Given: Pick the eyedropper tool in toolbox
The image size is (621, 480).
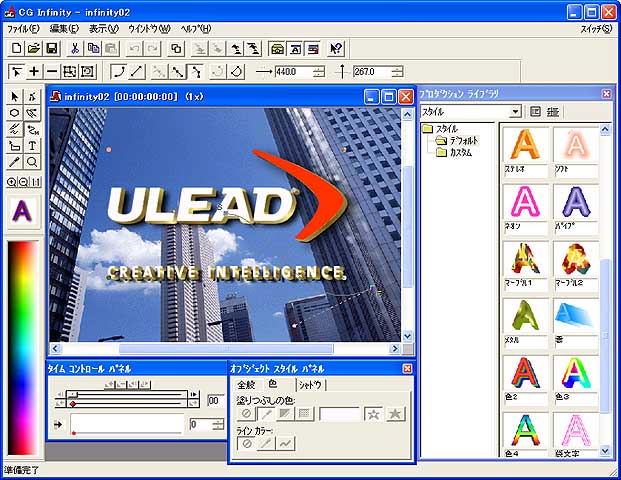Looking at the screenshot, I should tap(16, 161).
